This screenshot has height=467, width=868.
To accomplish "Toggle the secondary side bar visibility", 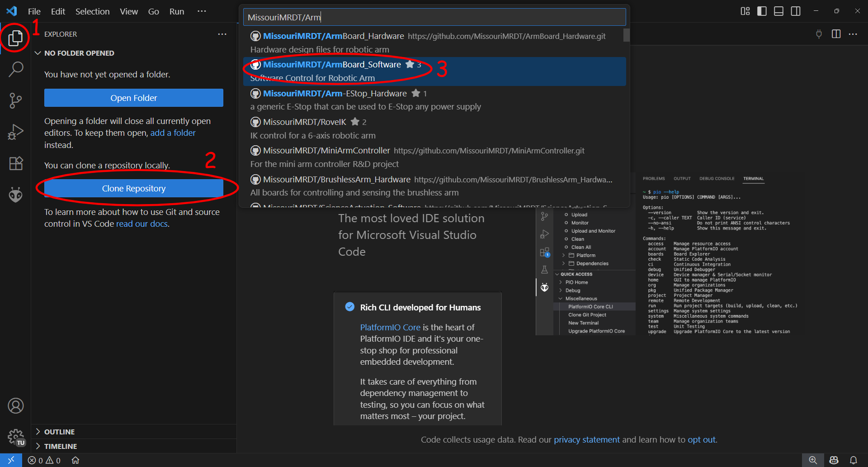I will pos(796,11).
